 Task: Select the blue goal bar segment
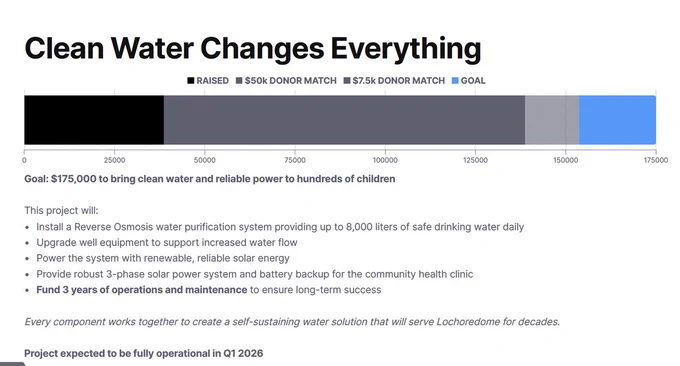(618, 120)
